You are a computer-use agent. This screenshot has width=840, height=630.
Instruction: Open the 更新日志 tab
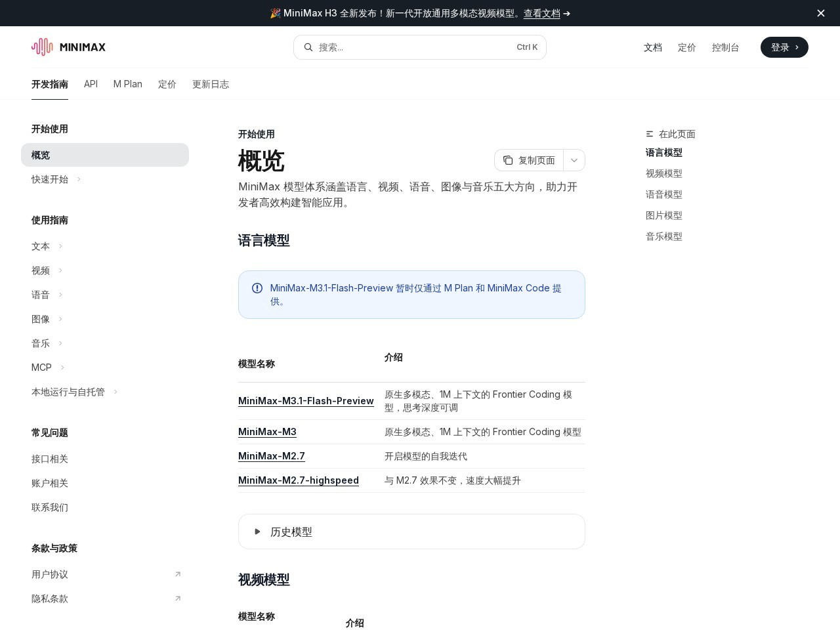point(210,84)
